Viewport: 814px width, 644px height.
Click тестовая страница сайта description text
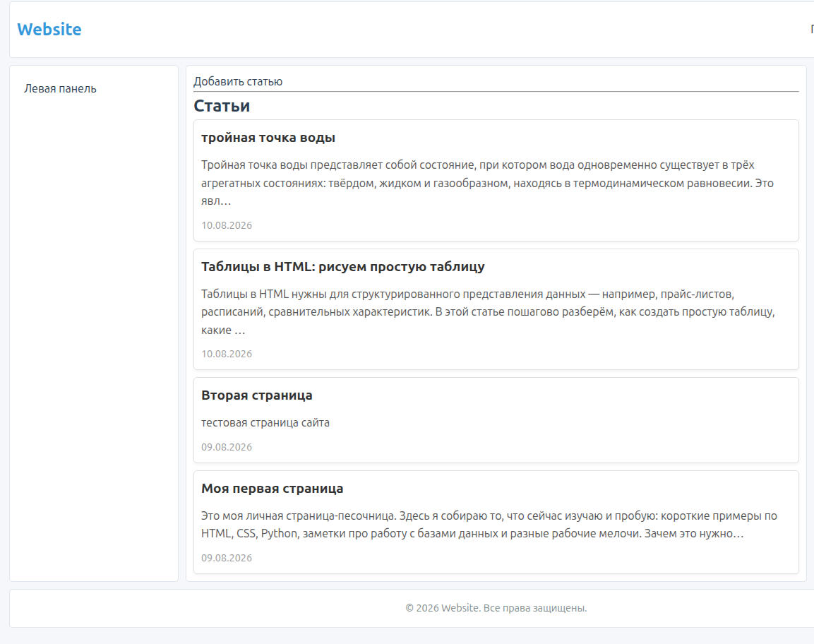click(x=265, y=423)
